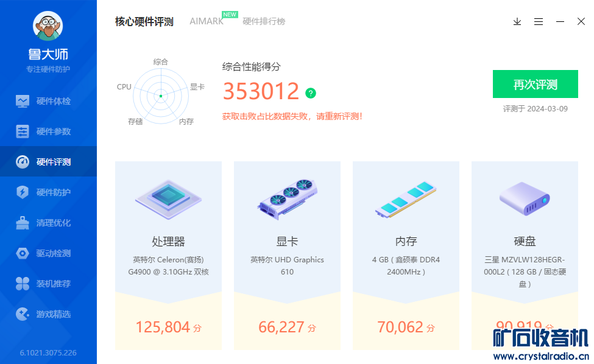
Task: Click the NEW badge on AIMARK
Action: click(230, 15)
